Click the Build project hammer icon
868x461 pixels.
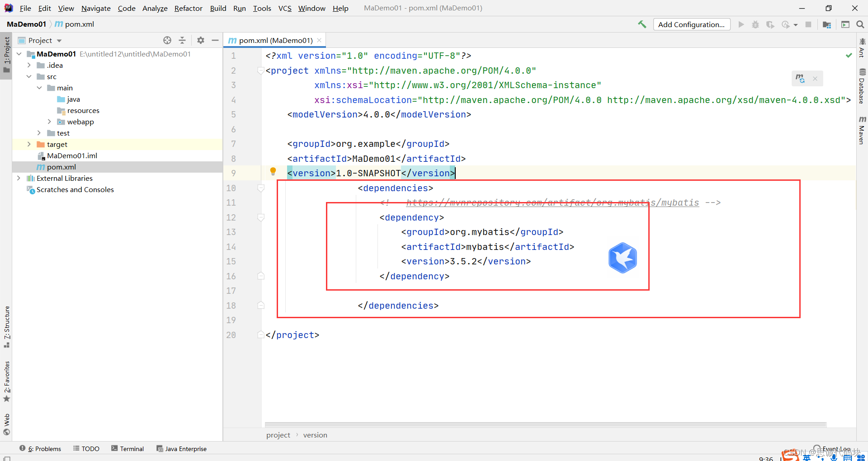click(x=642, y=24)
